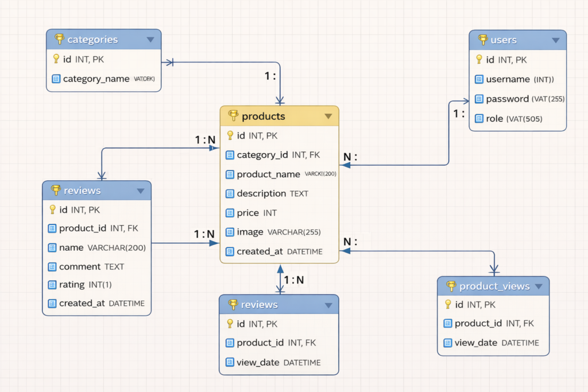Click the table icon in products header

233,116
